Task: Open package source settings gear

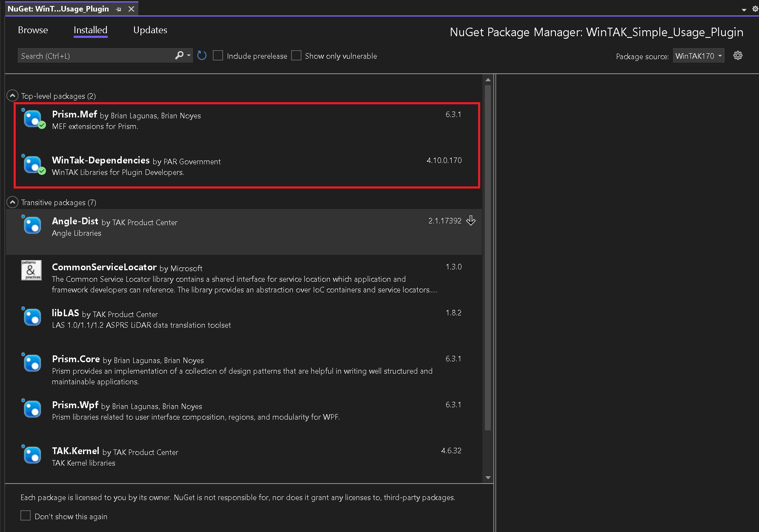Action: (738, 55)
